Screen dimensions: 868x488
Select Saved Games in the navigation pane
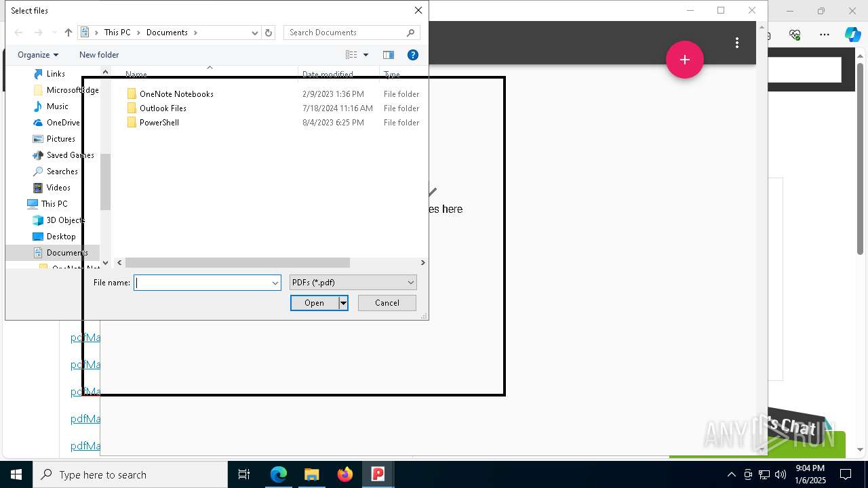click(70, 155)
